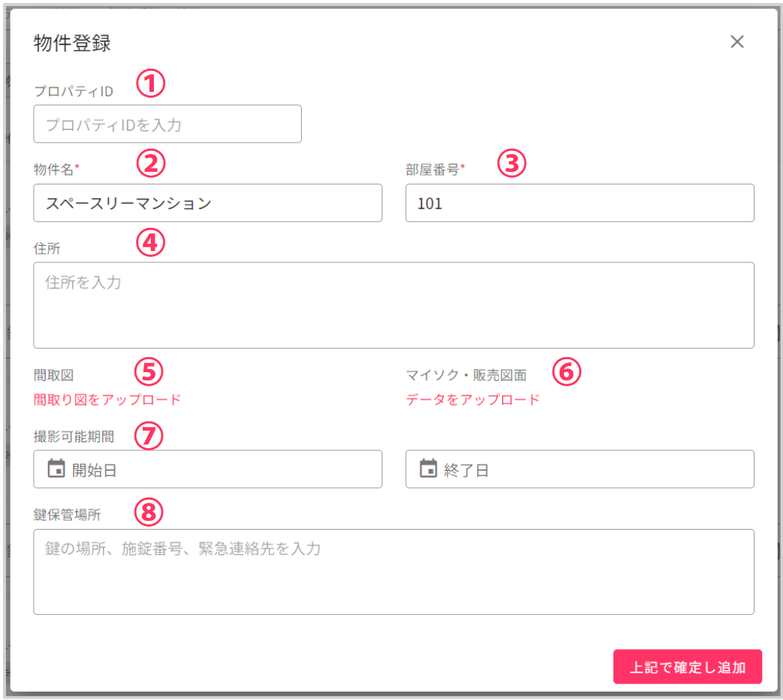Open the 開始日 date field
This screenshot has width=783, height=700.
(208, 469)
